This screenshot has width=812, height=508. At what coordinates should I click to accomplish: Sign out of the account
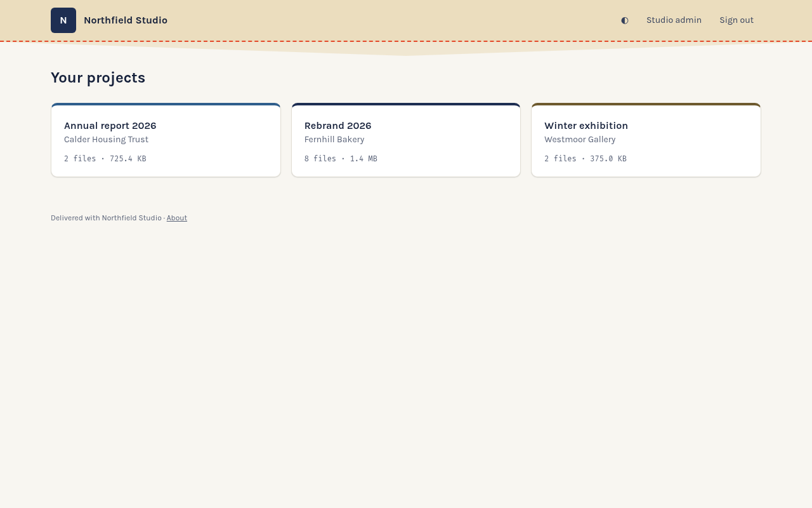click(737, 20)
